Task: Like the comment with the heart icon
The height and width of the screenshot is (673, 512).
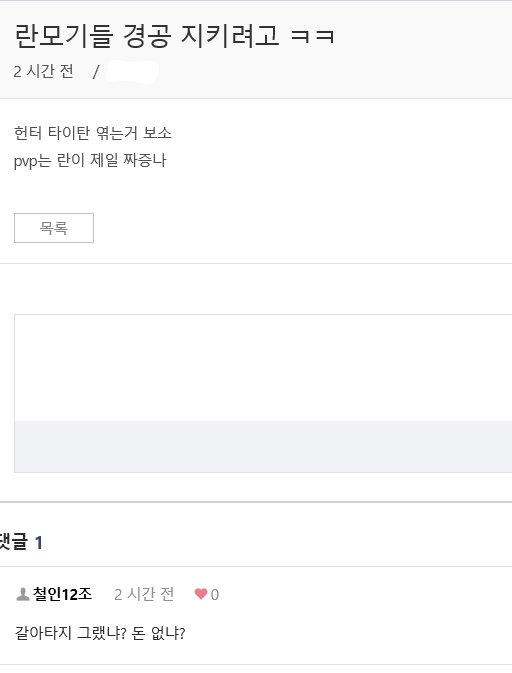Action: [x=201, y=594]
